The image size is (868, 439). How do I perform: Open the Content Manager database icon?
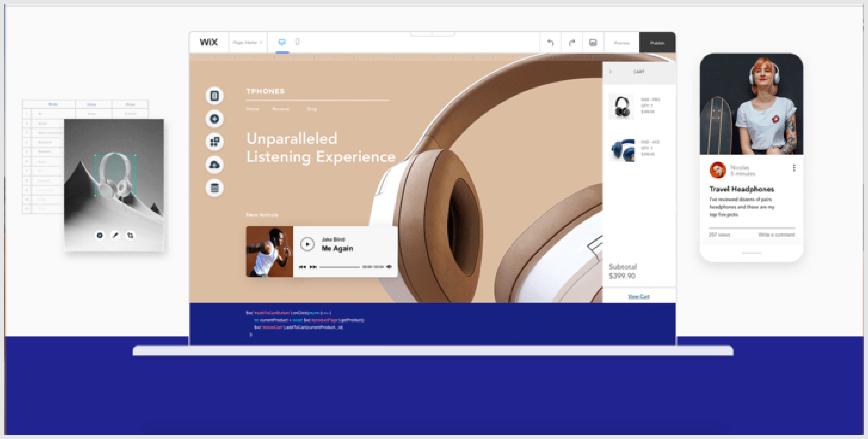pyautogui.click(x=215, y=188)
